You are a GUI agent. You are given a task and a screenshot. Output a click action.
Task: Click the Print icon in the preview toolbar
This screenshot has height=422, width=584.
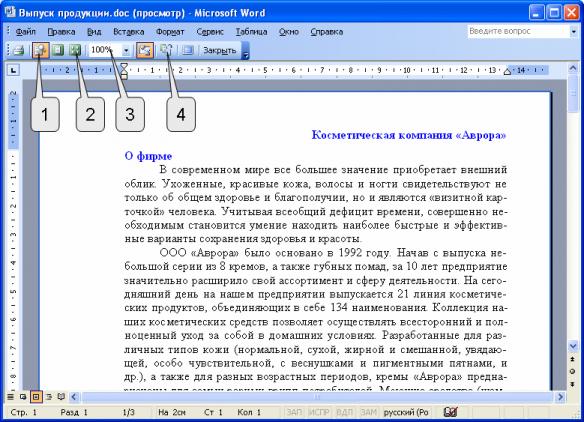point(19,50)
